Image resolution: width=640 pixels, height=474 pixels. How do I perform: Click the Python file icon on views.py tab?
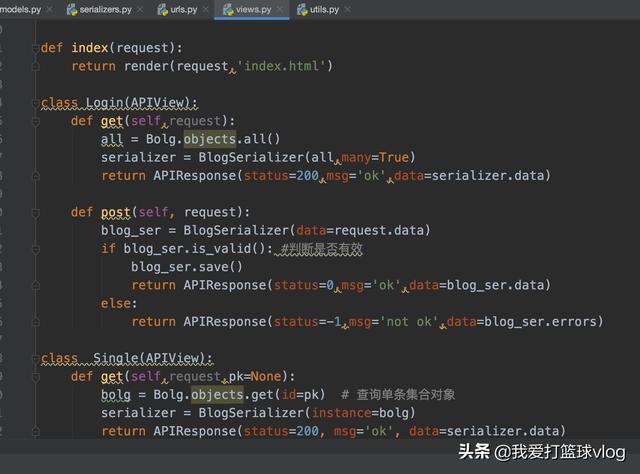click(228, 9)
